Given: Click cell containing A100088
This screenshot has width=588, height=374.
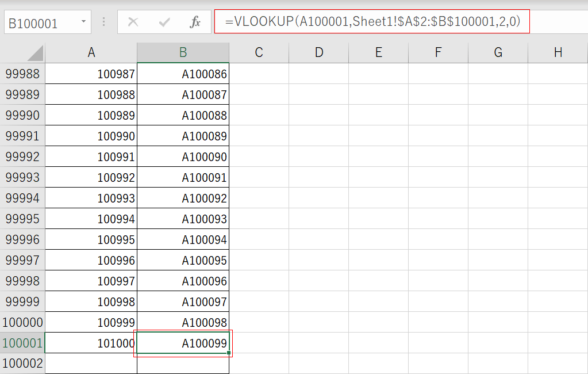Looking at the screenshot, I should (x=183, y=115).
